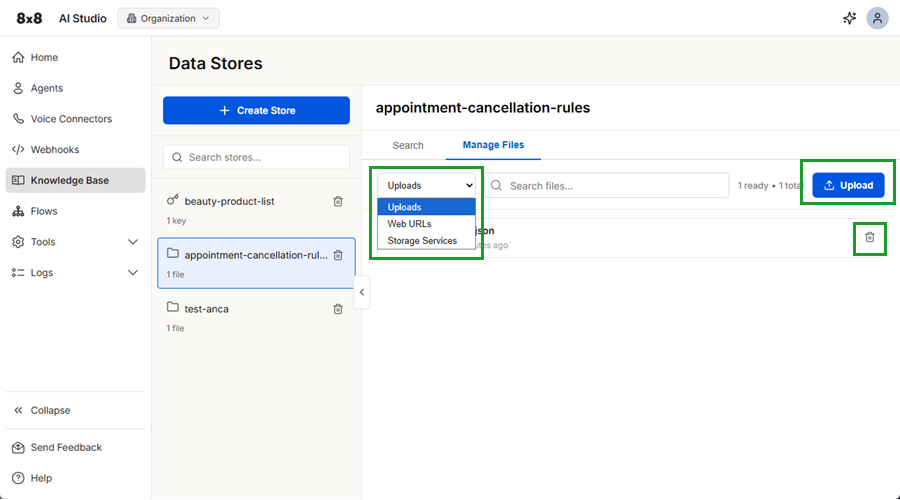The height and width of the screenshot is (500, 900).
Task: Click the Help question mark icon
Action: (x=18, y=478)
